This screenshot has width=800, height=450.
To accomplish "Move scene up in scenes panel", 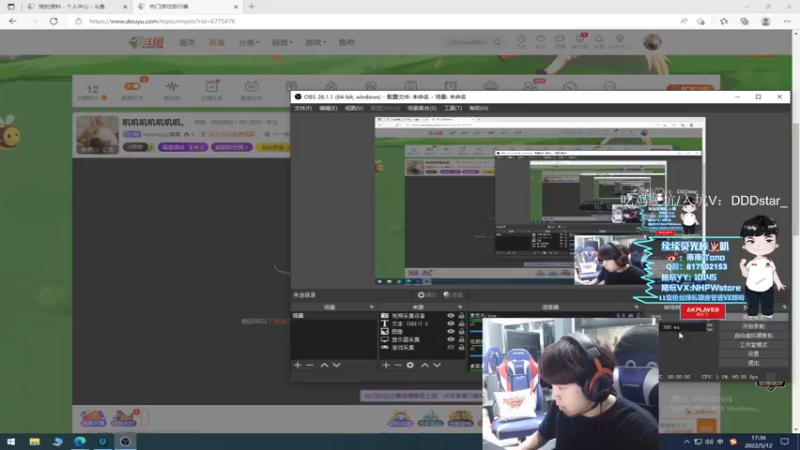I will (324, 365).
